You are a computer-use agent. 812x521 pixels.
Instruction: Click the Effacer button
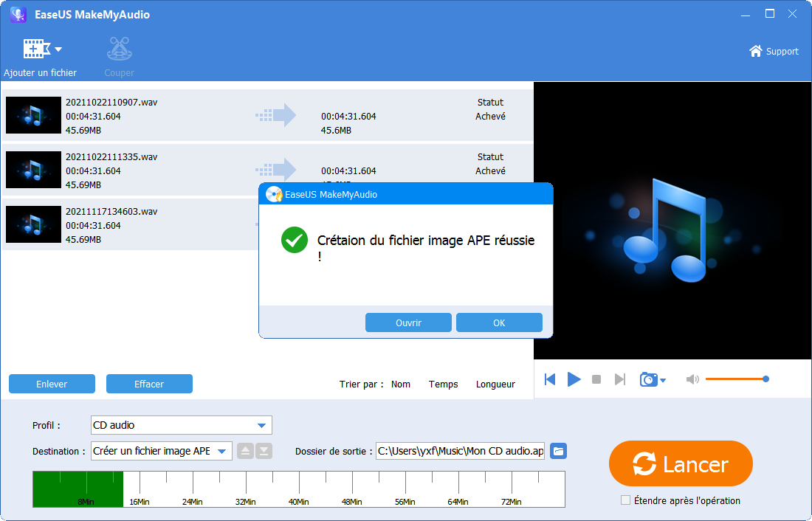click(149, 384)
